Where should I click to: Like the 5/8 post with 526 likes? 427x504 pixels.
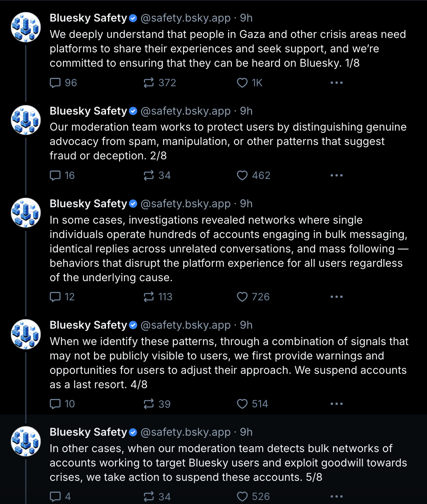[x=253, y=496]
